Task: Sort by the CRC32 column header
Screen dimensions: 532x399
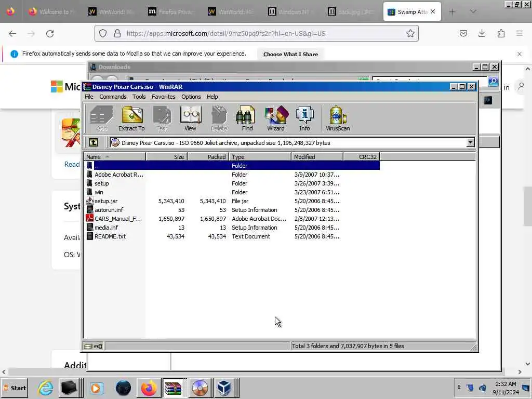Action: [362, 157]
